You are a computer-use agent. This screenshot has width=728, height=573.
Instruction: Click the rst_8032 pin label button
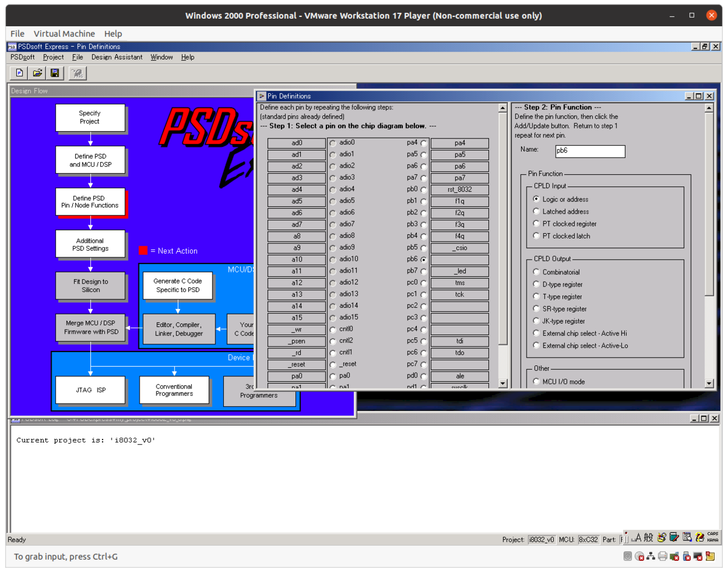coord(460,190)
